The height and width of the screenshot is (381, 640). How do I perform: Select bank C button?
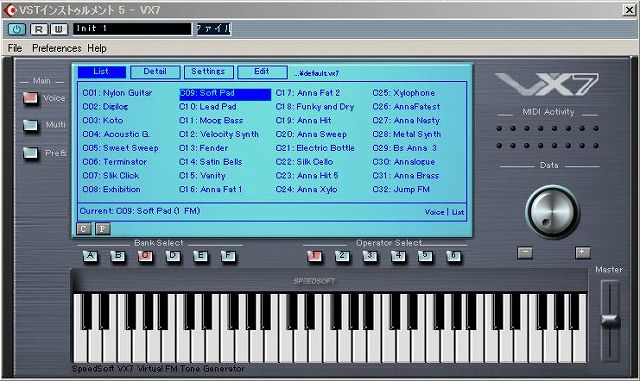145,256
